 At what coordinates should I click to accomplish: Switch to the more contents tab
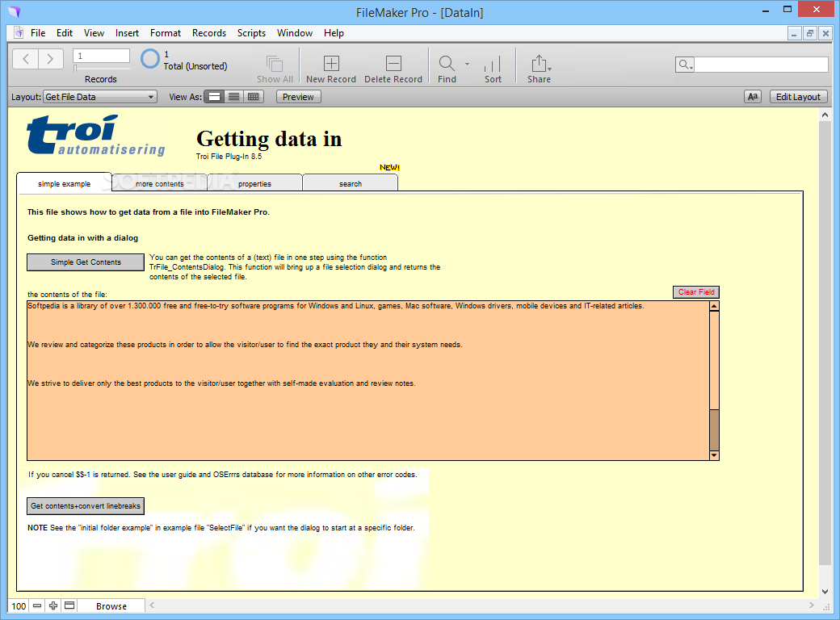[160, 183]
